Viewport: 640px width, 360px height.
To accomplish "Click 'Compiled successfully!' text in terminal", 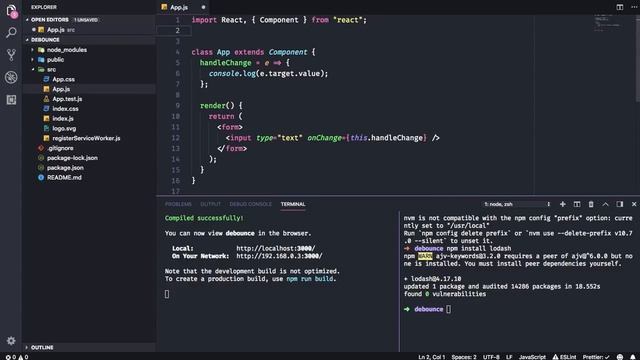I will 204,218.
